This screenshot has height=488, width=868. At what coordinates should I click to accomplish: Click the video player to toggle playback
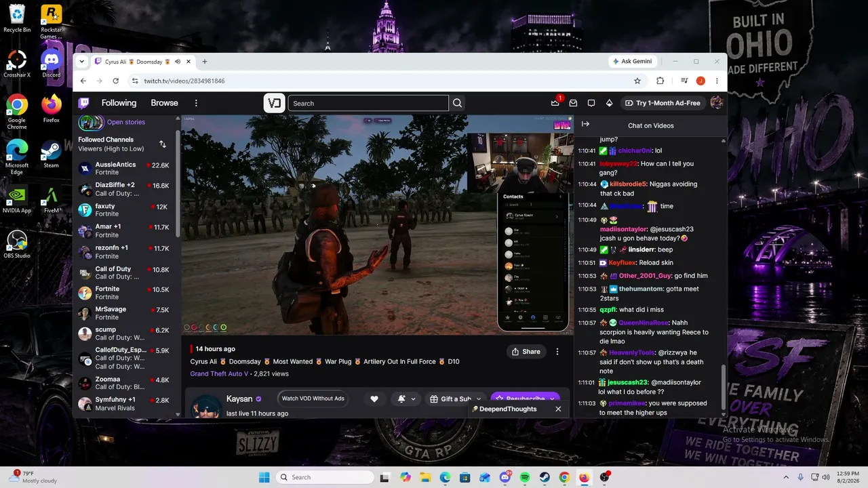pos(378,224)
